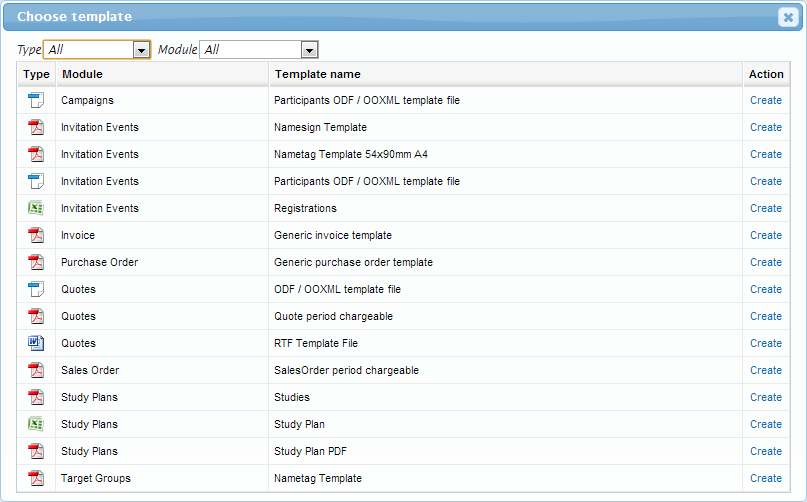Click document icon for Quotes ODF / OOXML template

36,289
